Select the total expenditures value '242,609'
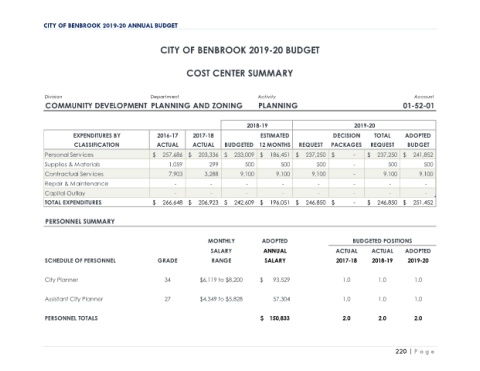The image size is (480, 371). pos(244,202)
